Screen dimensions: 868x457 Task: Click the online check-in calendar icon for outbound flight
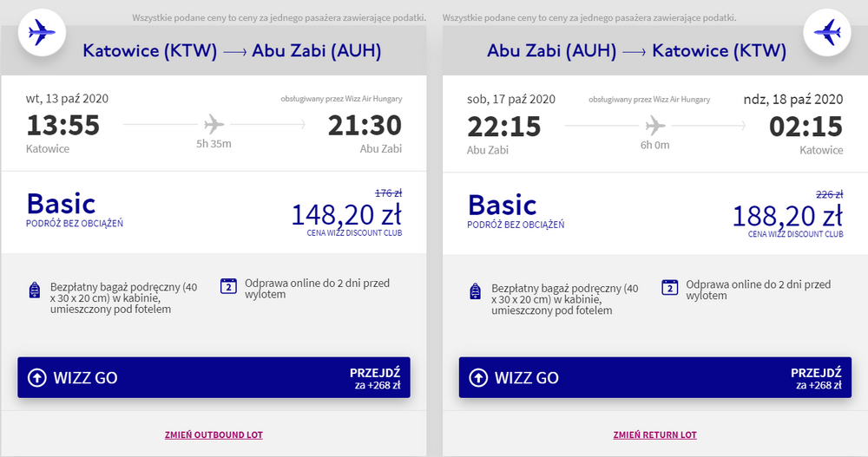click(228, 286)
